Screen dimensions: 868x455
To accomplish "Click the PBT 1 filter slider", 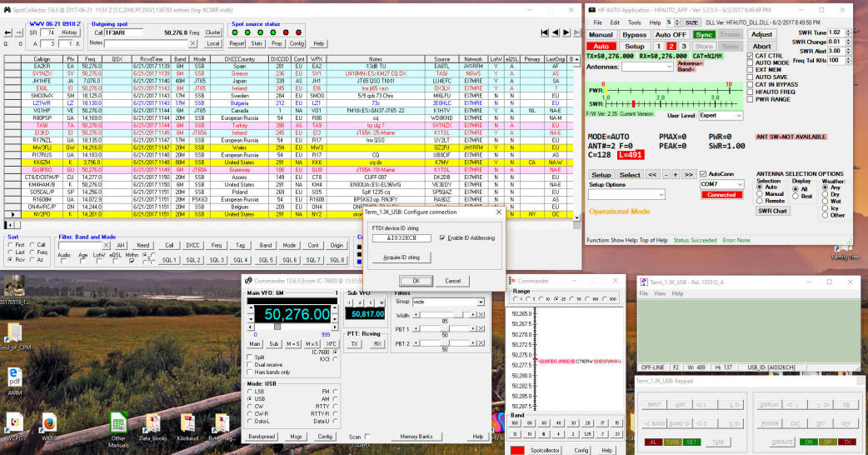I will (446, 329).
